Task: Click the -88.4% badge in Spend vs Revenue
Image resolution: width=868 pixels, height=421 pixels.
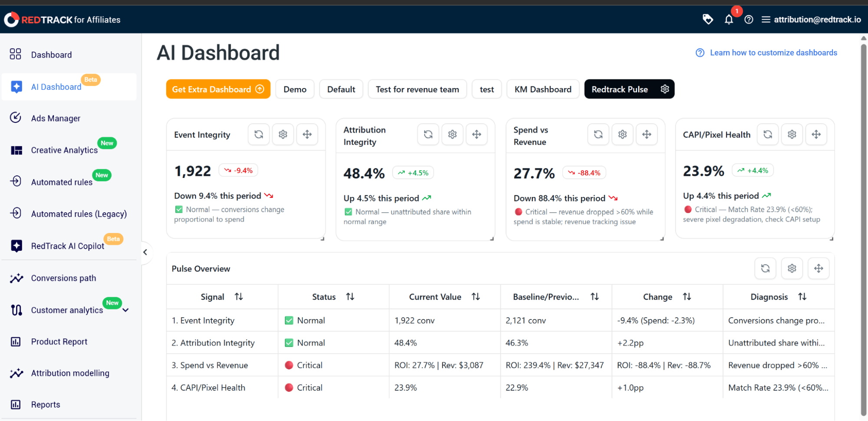Action: (x=584, y=173)
